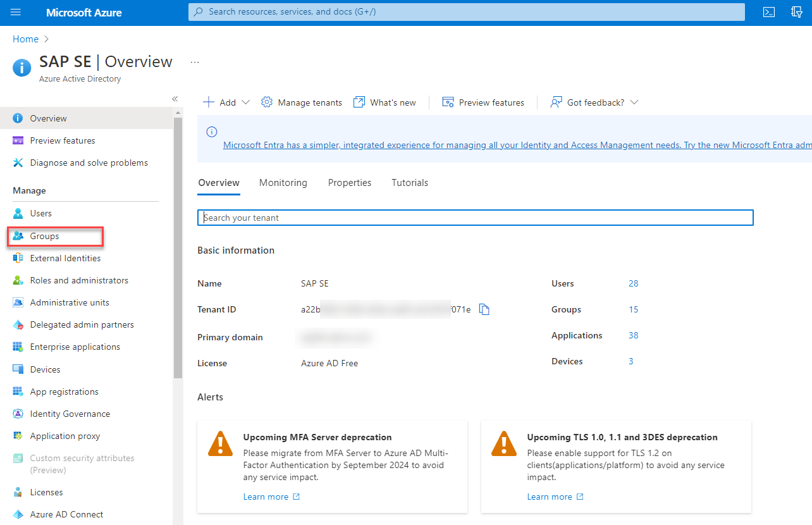Copy the Tenant ID to clipboard

click(x=484, y=309)
